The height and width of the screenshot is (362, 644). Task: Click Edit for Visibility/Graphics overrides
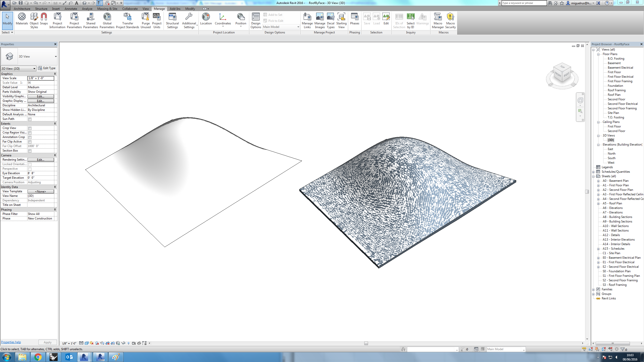(x=41, y=97)
